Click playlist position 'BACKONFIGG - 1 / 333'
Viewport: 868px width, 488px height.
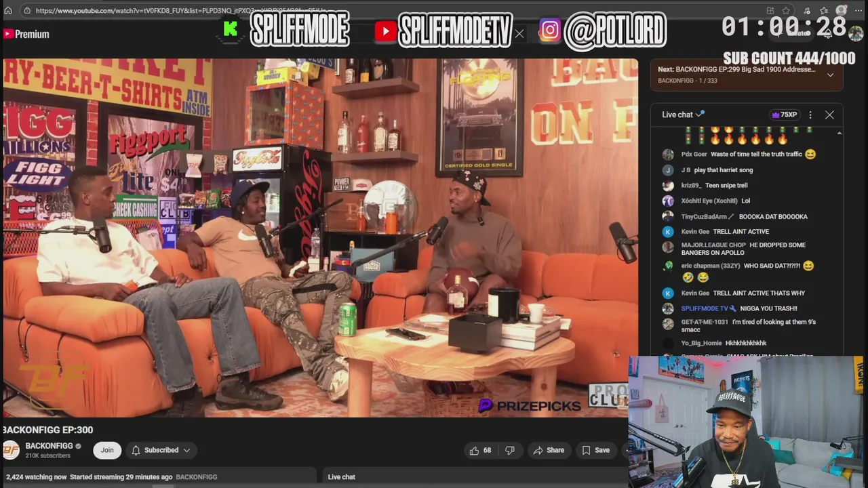[687, 81]
